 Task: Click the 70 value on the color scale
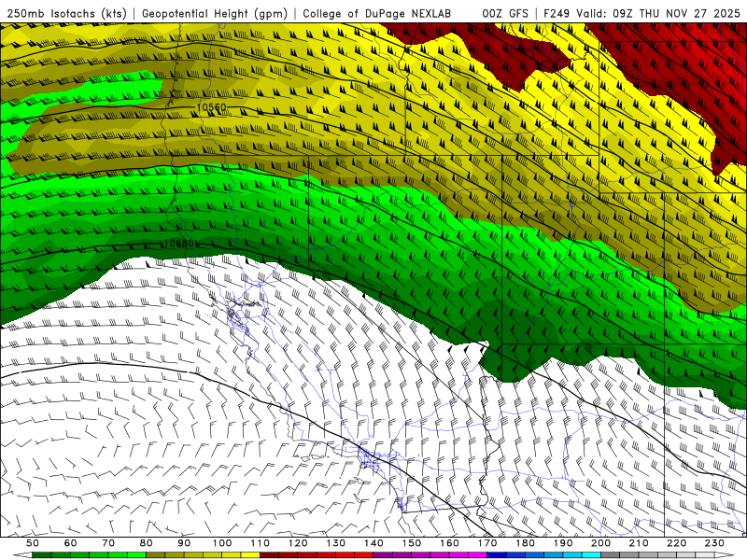(108, 543)
